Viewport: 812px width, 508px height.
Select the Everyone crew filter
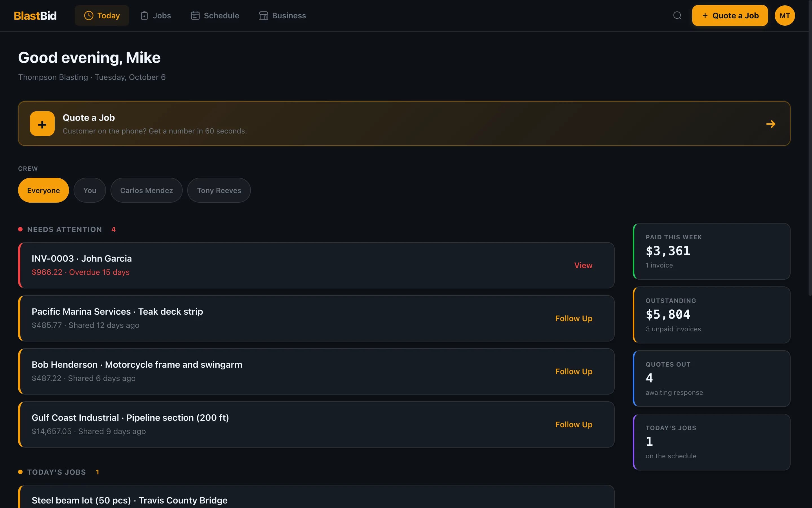pos(44,190)
